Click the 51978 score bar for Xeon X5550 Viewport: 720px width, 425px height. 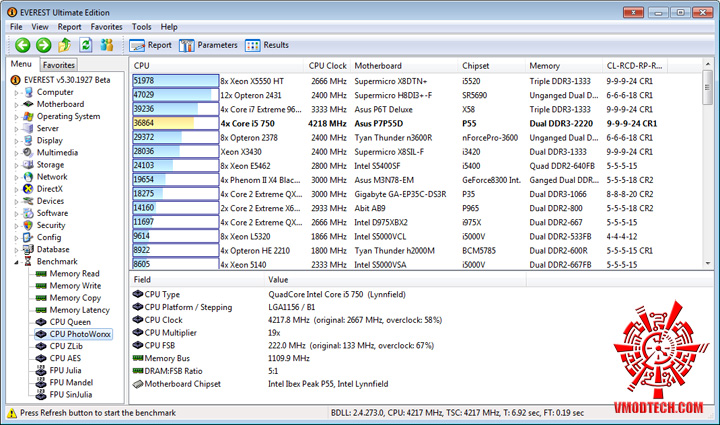tap(175, 81)
